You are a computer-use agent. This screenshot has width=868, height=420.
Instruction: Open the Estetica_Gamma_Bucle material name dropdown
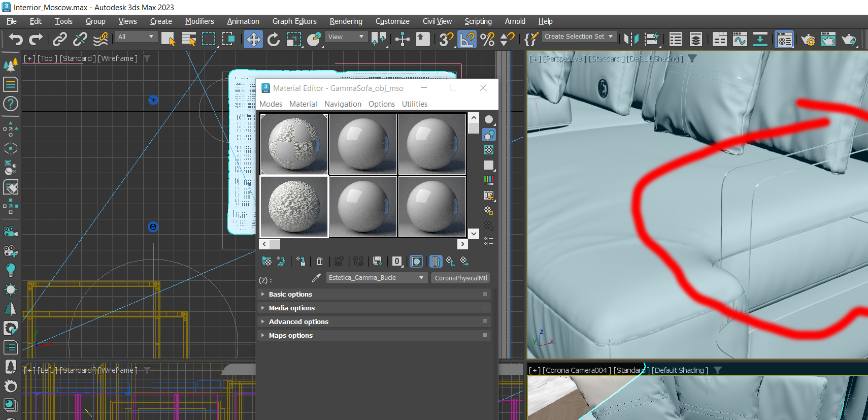[421, 278]
